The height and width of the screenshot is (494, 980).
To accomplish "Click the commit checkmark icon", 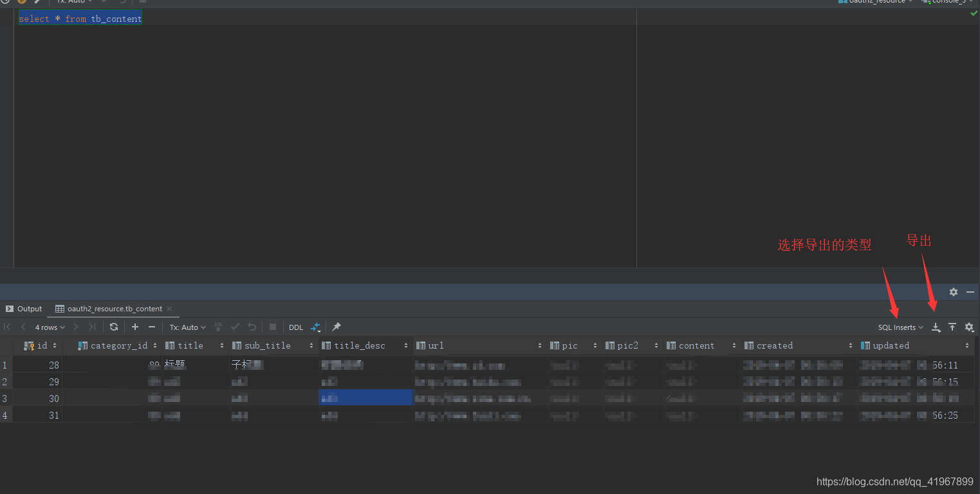I will pyautogui.click(x=236, y=327).
